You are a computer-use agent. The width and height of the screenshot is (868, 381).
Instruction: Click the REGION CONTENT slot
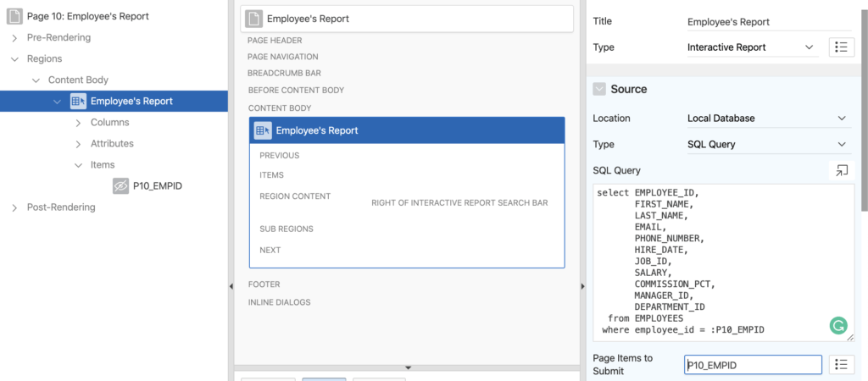pos(295,196)
